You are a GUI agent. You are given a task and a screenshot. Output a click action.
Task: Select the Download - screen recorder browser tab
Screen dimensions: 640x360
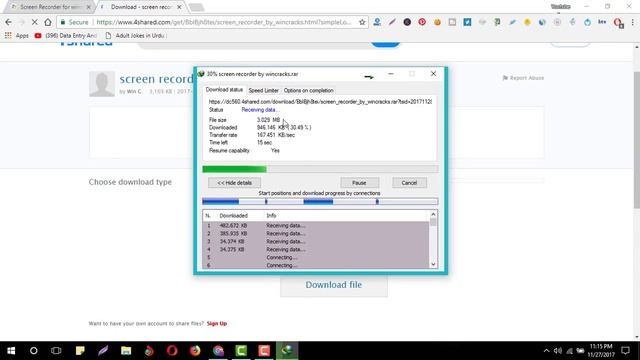coord(142,7)
